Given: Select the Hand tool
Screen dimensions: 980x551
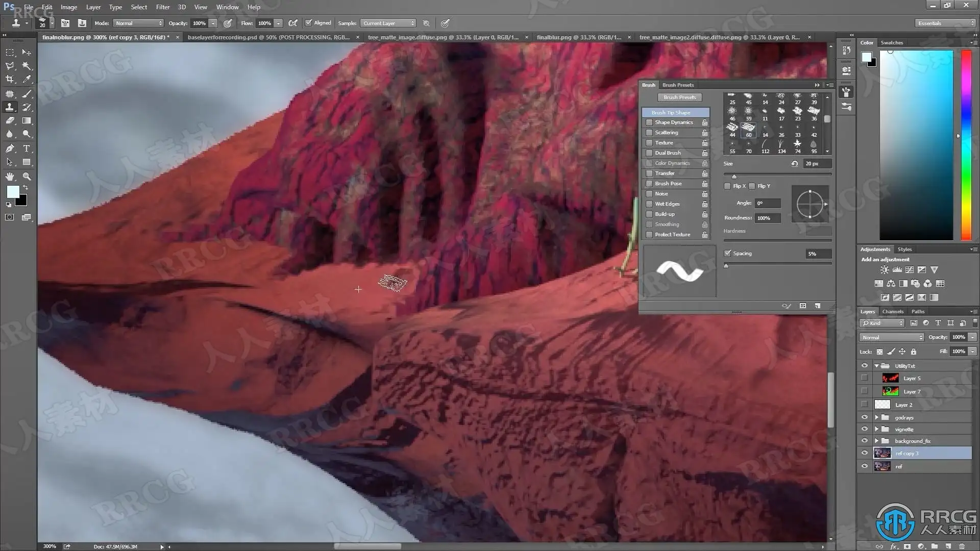Looking at the screenshot, I should click(10, 177).
